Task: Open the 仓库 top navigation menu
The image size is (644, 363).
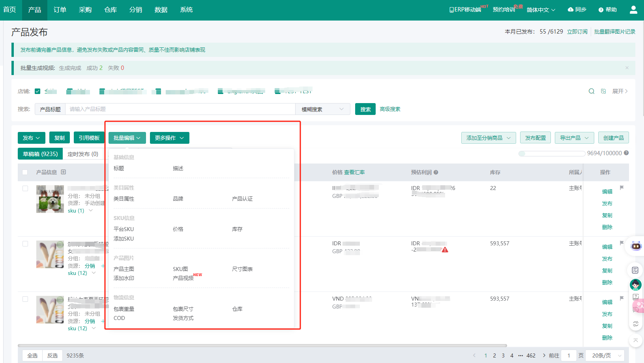Action: [110, 10]
